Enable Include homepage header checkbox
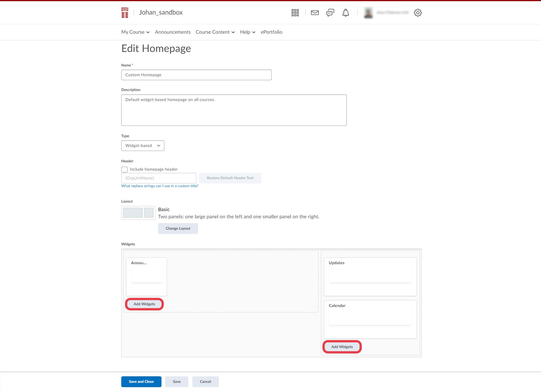The height and width of the screenshot is (392, 541). click(124, 169)
